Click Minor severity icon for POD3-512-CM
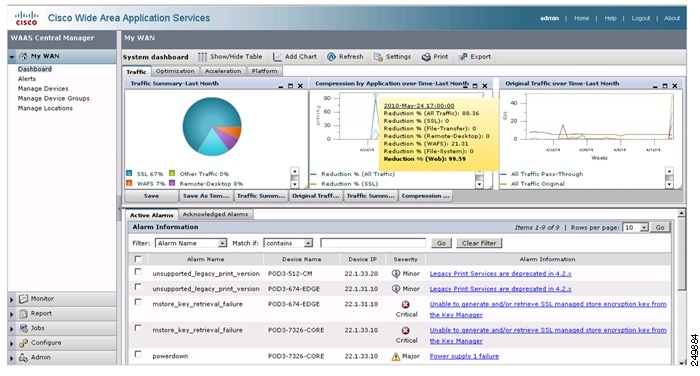The image size is (700, 376). coord(396,274)
